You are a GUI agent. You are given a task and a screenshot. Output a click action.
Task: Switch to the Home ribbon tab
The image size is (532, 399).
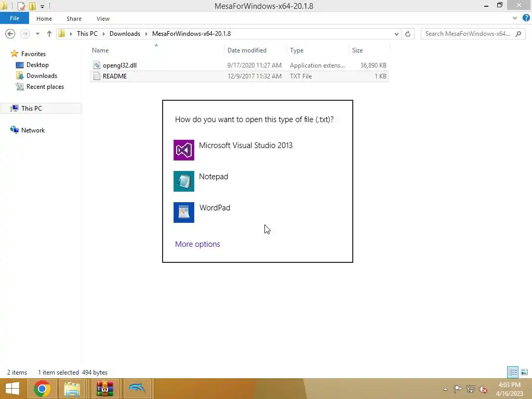44,19
